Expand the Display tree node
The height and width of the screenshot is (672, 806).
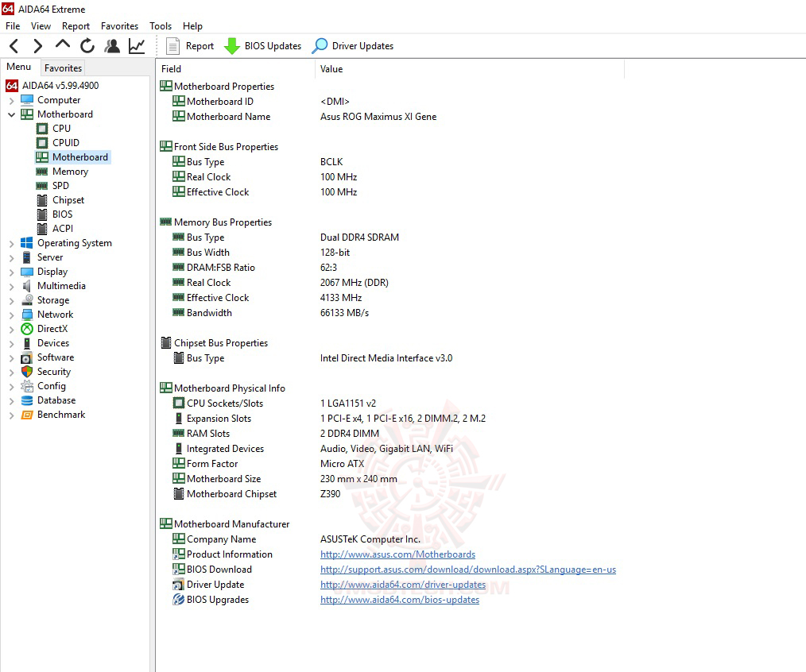point(11,272)
